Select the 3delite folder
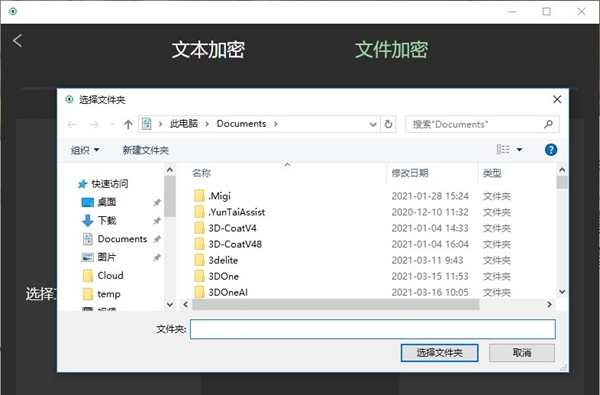Image resolution: width=600 pixels, height=395 pixels. [223, 260]
